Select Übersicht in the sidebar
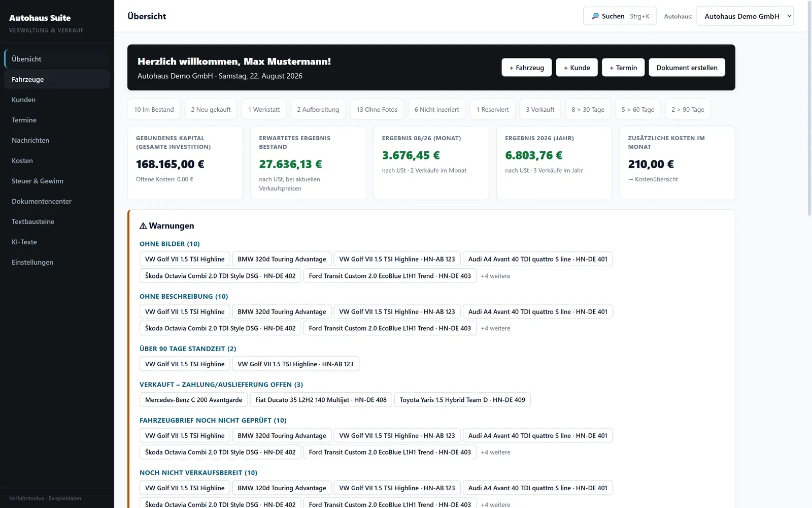This screenshot has width=812, height=508. coord(57,59)
